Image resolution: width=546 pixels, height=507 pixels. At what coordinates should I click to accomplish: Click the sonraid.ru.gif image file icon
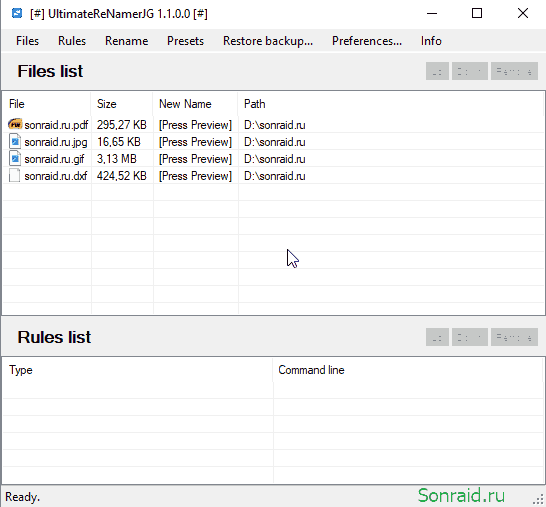(x=15, y=159)
